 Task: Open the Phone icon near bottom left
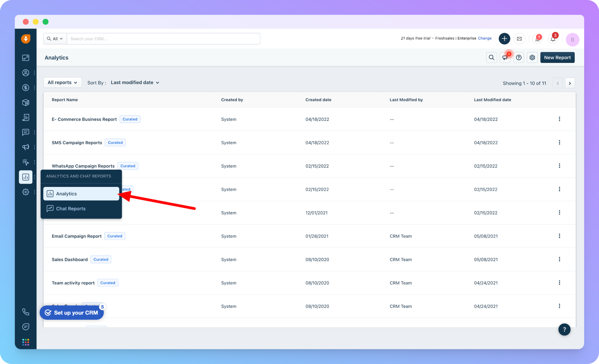pos(26,312)
